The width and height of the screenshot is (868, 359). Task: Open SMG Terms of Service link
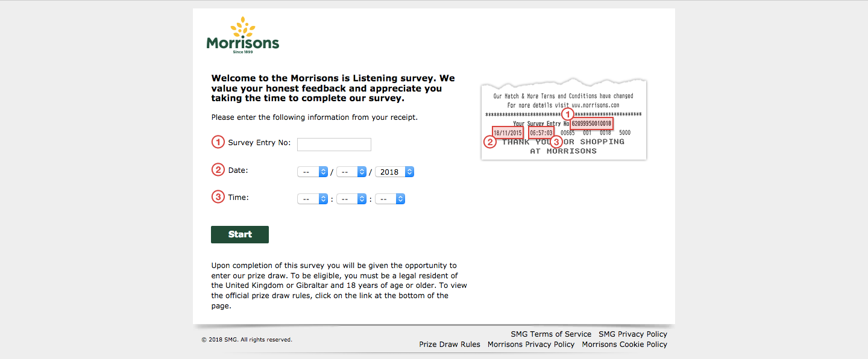[x=551, y=334]
